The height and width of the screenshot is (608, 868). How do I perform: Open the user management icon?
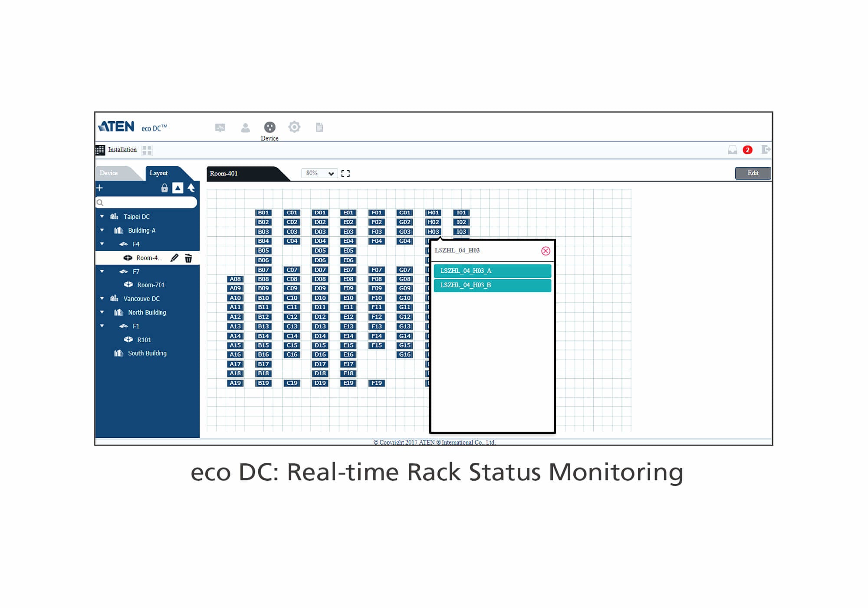click(246, 127)
